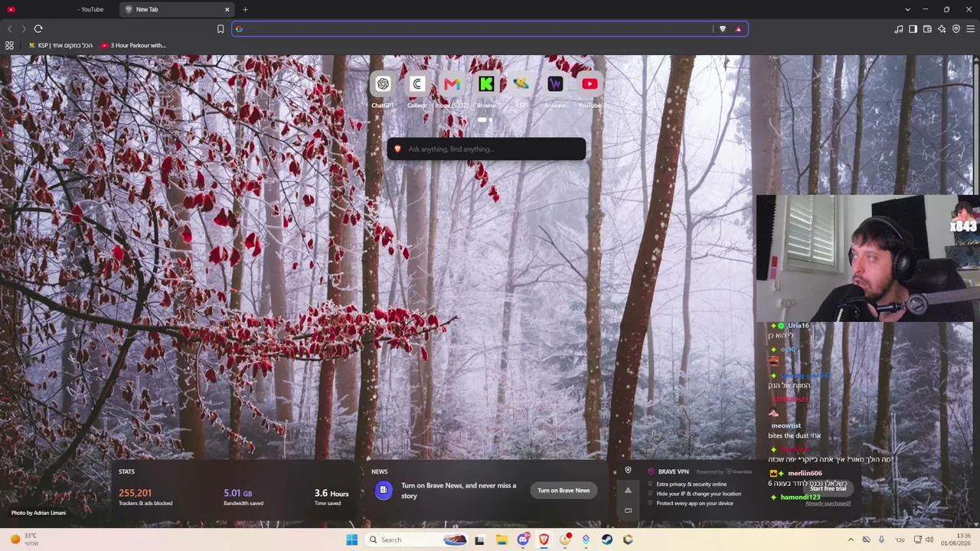
Task: Close the New Tab tab
Action: tap(227, 9)
